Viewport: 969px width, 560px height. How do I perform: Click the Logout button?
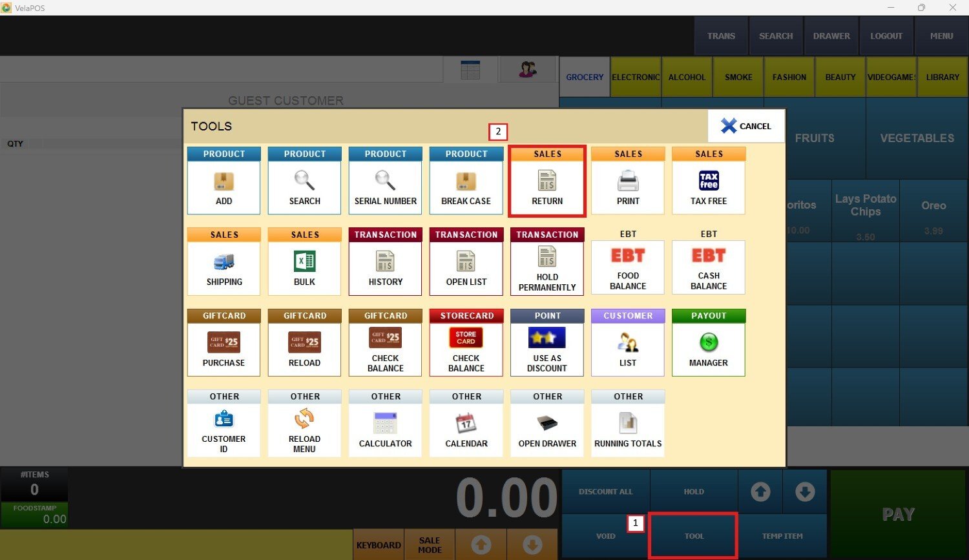886,36
